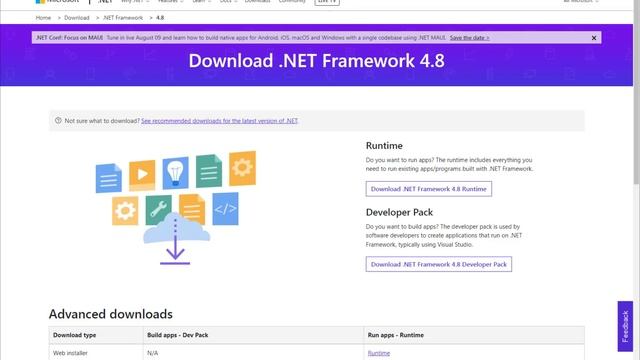Image resolution: width=640 pixels, height=360 pixels.
Task: Open the Download breadcrumb link
Action: 77,18
